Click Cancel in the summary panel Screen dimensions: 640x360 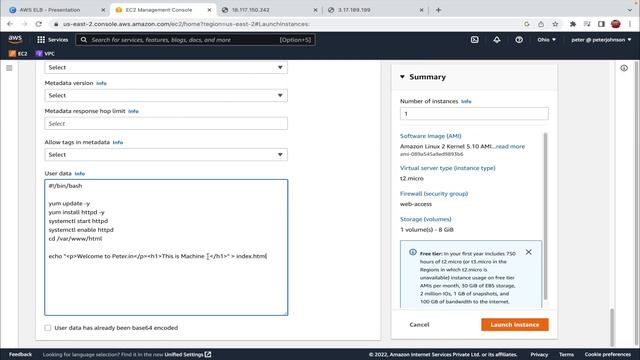(x=419, y=324)
